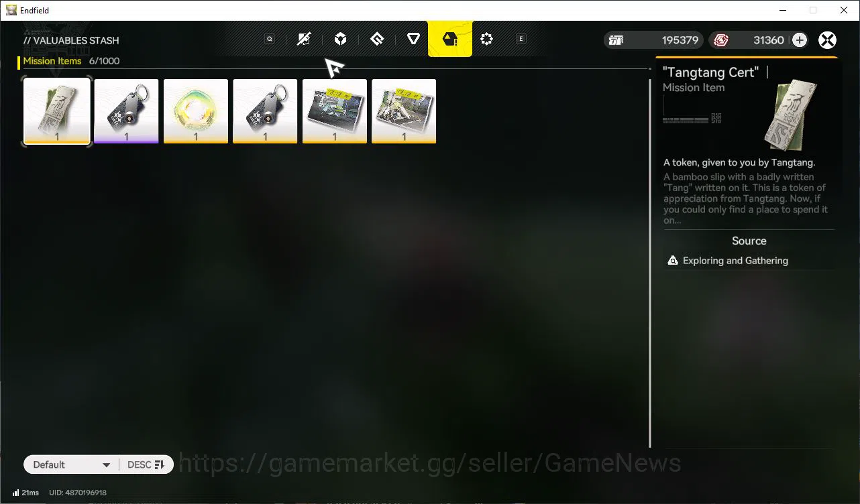Select the Tangtang Cert item tile
Viewport: 860px width, 504px height.
pos(57,111)
